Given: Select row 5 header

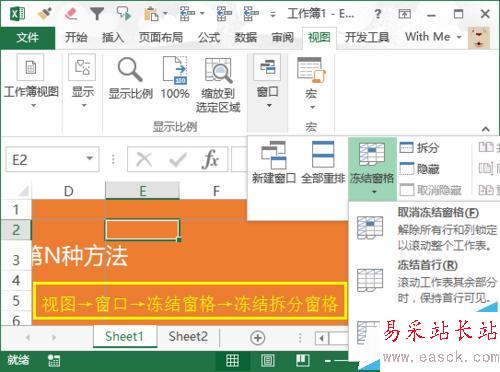Looking at the screenshot, I should [x=16, y=301].
